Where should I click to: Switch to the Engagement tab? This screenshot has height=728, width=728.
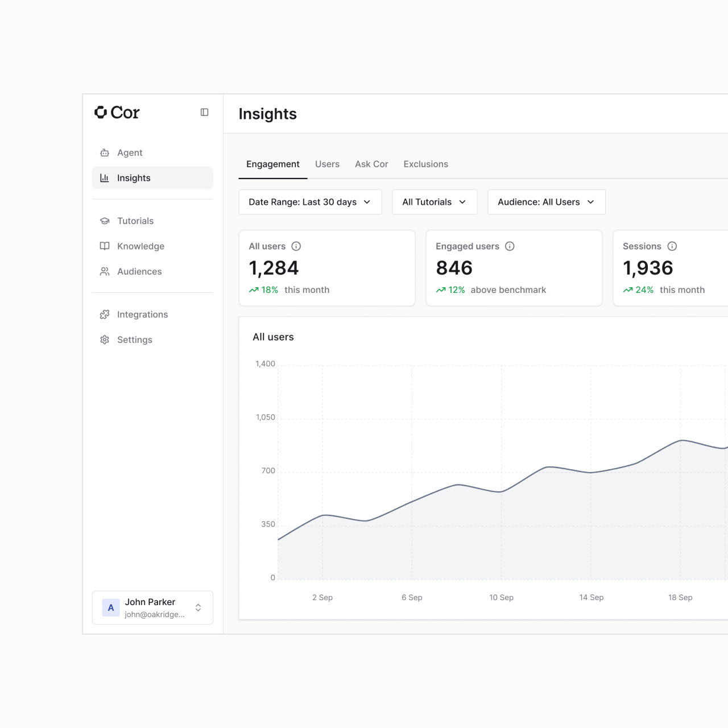coord(273,164)
